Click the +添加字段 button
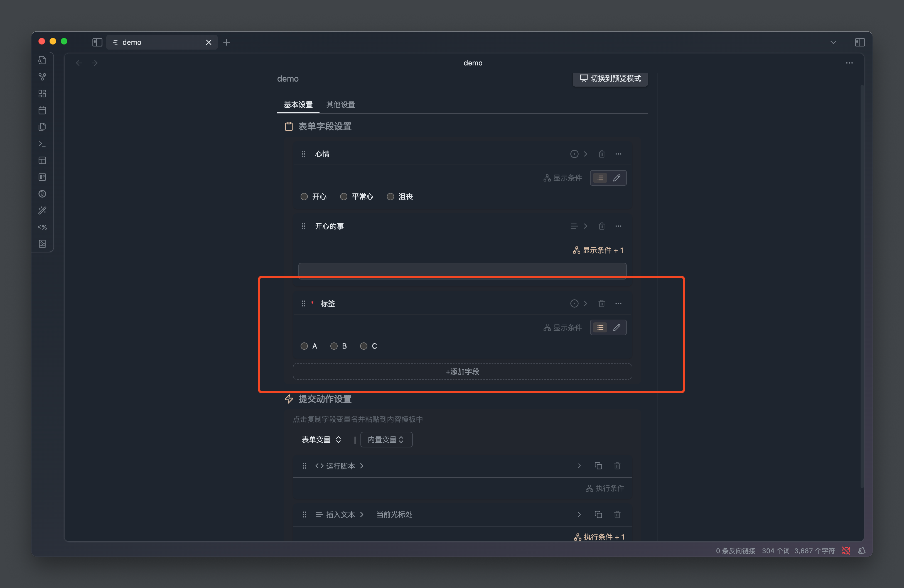Viewport: 904px width, 588px height. click(462, 371)
